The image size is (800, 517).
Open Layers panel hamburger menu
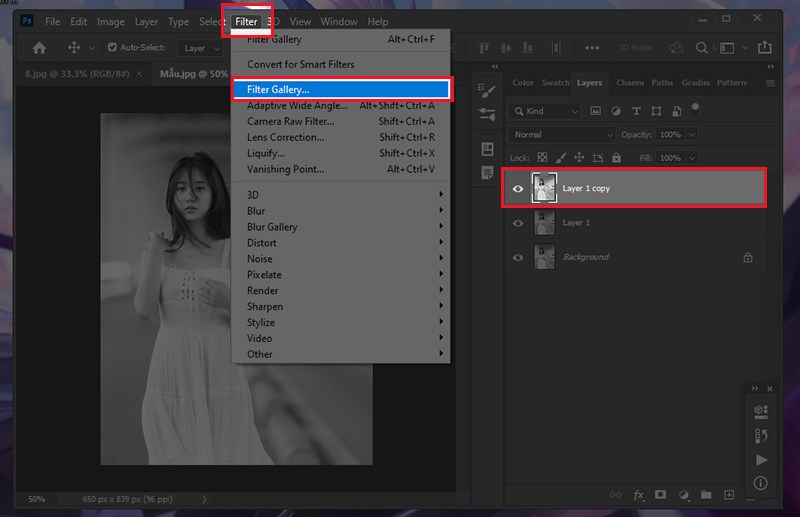click(770, 83)
